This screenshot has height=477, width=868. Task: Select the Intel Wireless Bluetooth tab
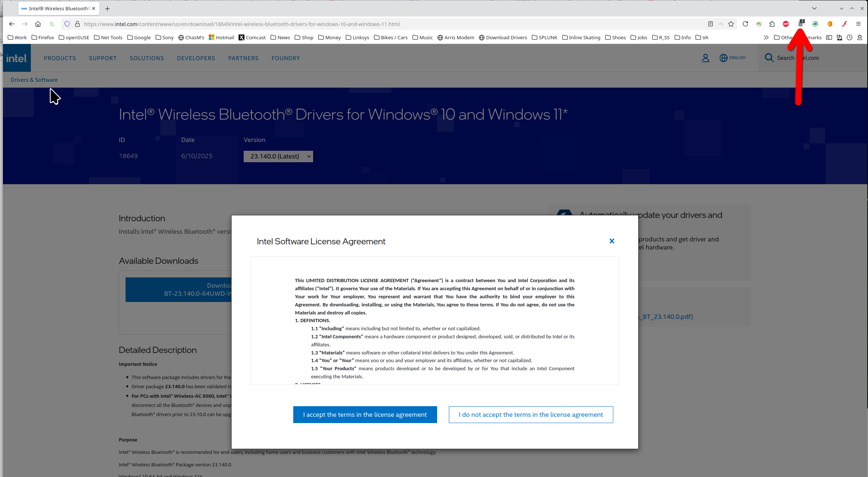tap(59, 8)
